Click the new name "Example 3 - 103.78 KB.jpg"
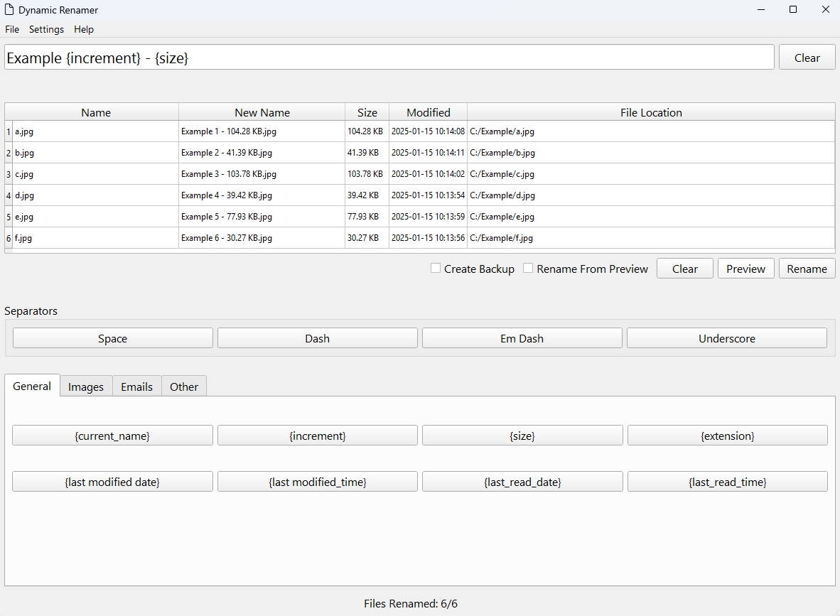840x616 pixels. (x=262, y=174)
